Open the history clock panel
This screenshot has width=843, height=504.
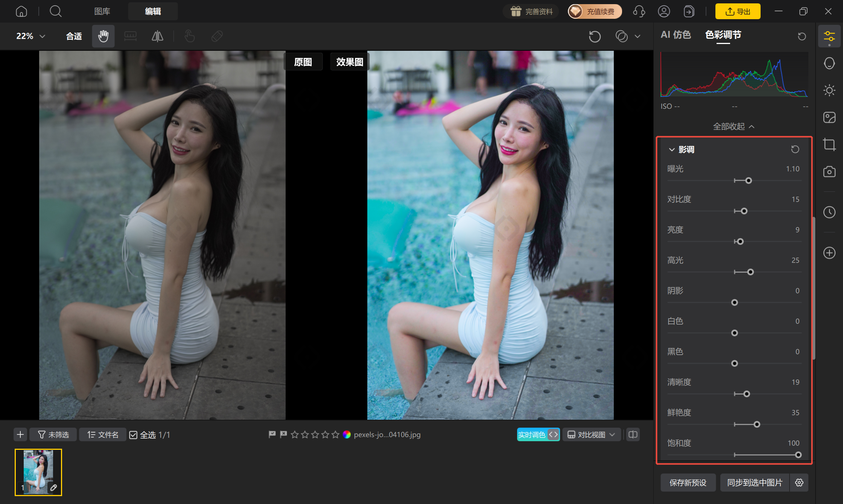click(x=829, y=212)
